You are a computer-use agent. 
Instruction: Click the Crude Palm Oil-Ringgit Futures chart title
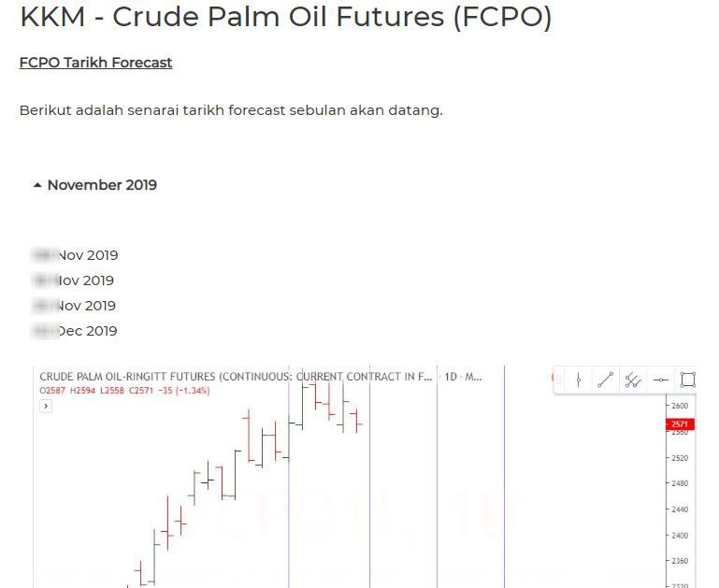[x=234, y=378]
